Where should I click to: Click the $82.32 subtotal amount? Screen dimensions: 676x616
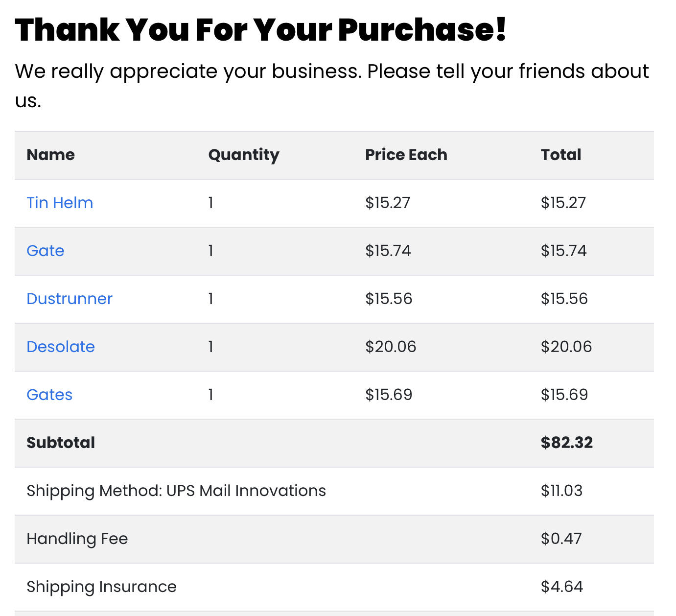(x=567, y=443)
